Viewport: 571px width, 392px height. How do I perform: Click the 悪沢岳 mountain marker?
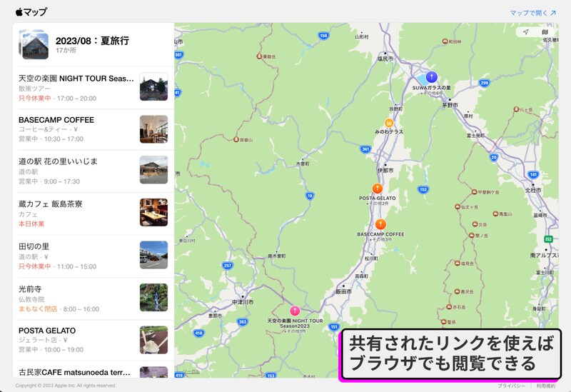click(457, 291)
